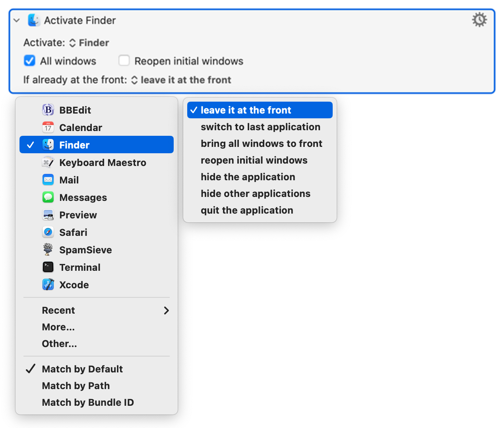Select quit the application option
The width and height of the screenshot is (504, 428).
pos(247,210)
